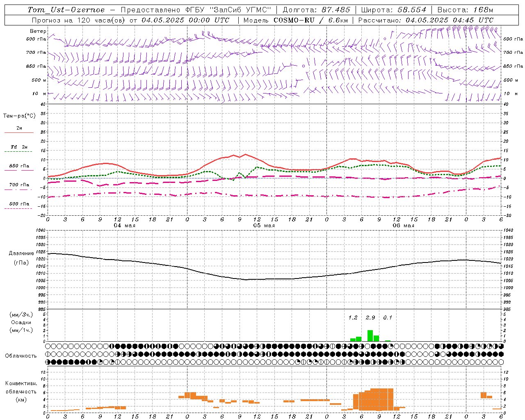Select the provider text ФГБУ "ЗапСиб УГМС"
This screenshot has width=525, height=420.
228,10
